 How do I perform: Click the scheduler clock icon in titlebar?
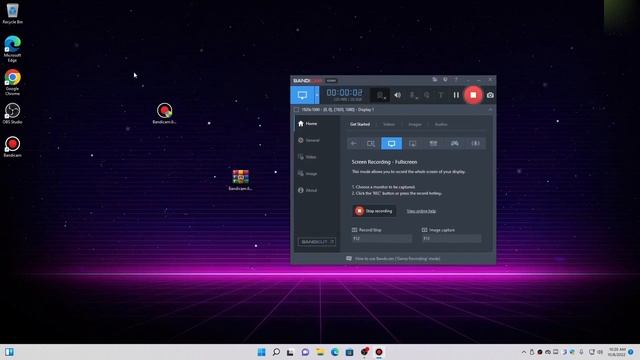(x=445, y=80)
